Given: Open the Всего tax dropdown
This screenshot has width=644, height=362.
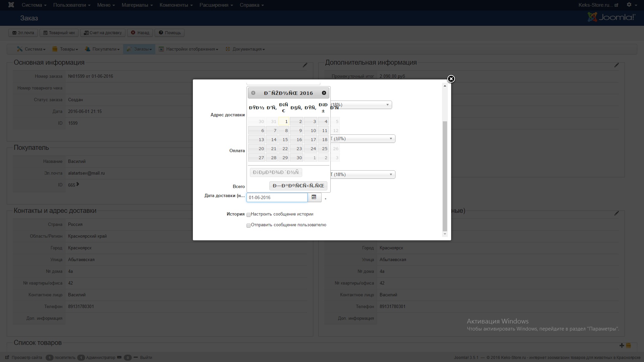Looking at the screenshot, I should 362,174.
